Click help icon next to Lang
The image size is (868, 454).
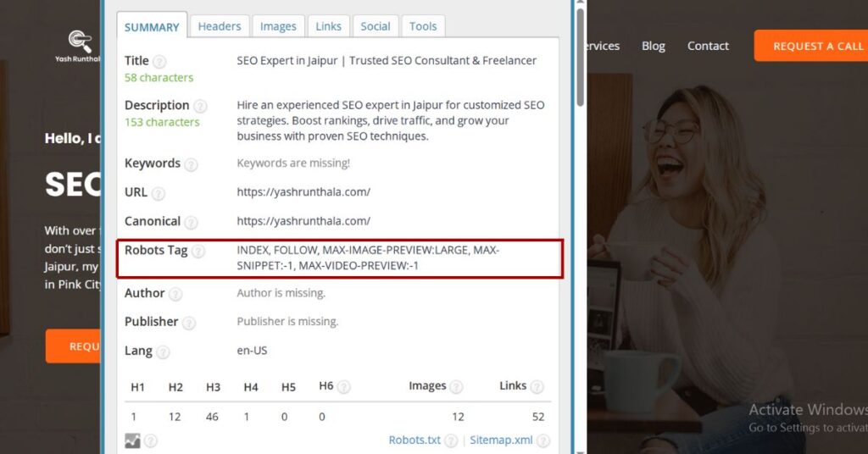(x=163, y=352)
